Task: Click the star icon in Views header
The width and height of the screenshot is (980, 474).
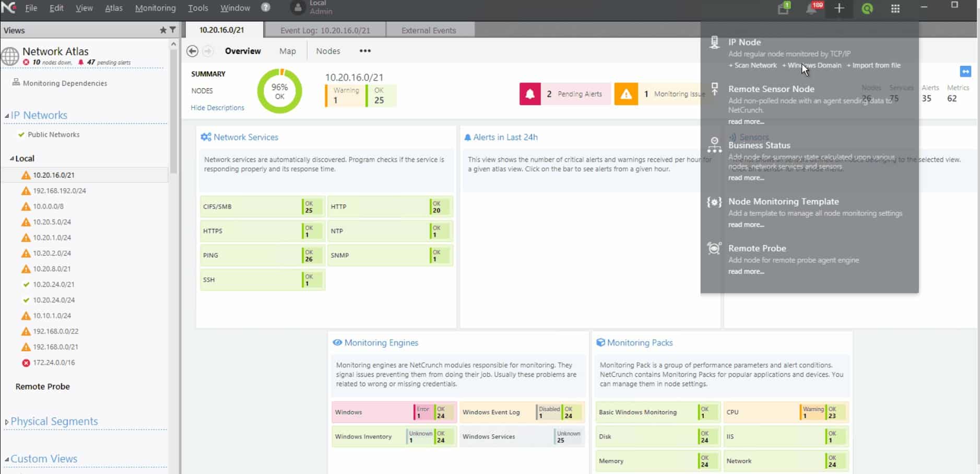Action: [163, 30]
